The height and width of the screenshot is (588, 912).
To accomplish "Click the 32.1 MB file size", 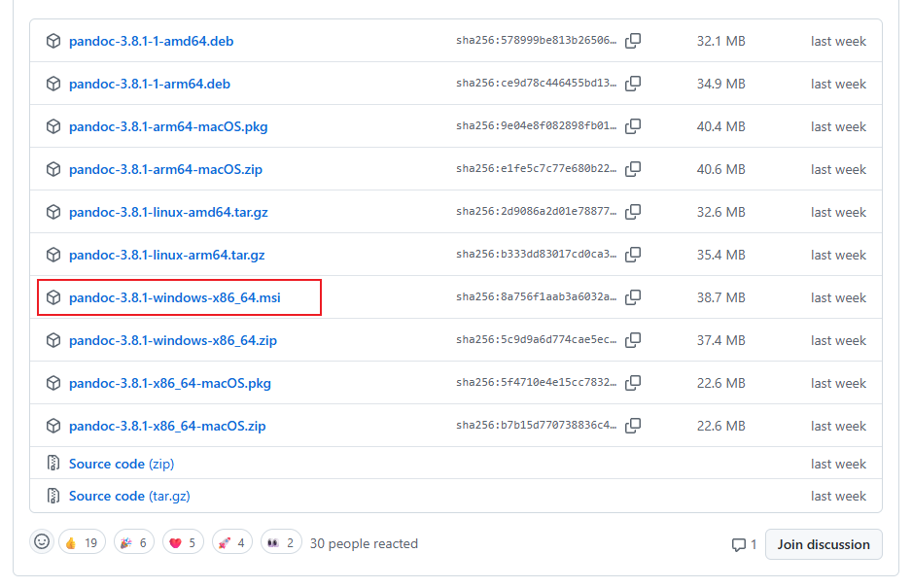I will pyautogui.click(x=720, y=41).
